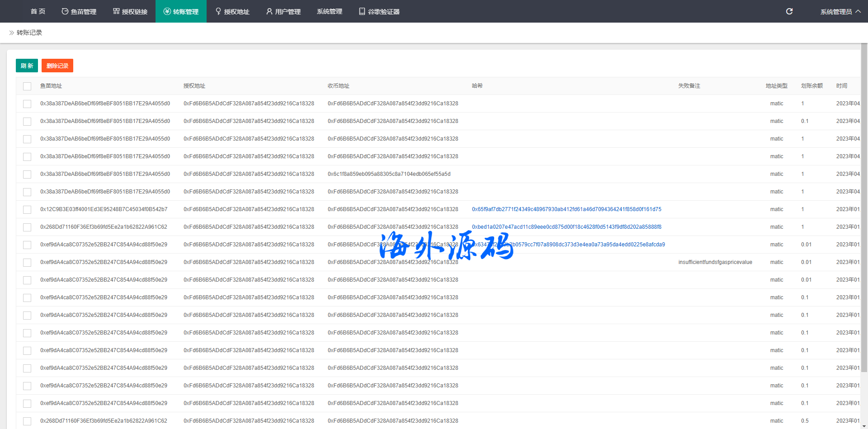Open the 系统管理 menu

click(330, 11)
